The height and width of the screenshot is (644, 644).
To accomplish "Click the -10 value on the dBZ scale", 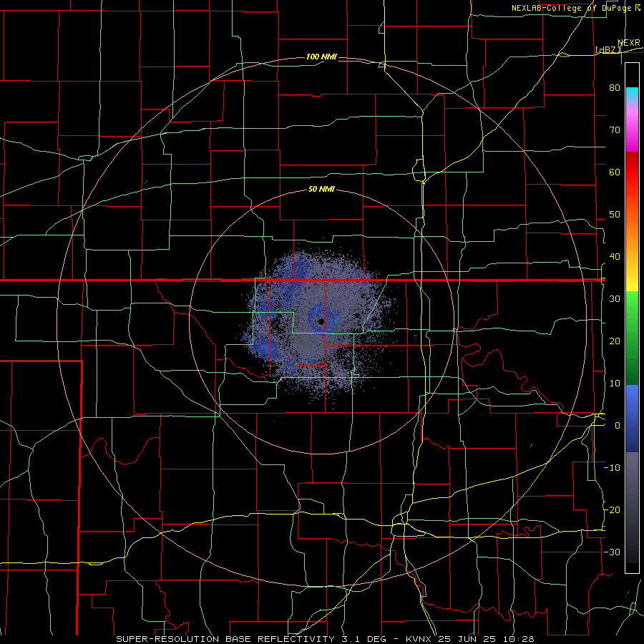I will (x=612, y=468).
